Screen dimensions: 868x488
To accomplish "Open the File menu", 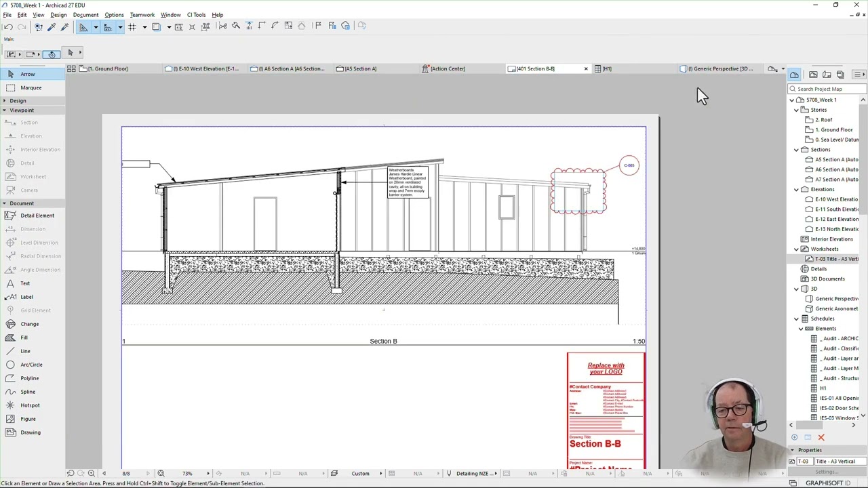I will point(7,15).
